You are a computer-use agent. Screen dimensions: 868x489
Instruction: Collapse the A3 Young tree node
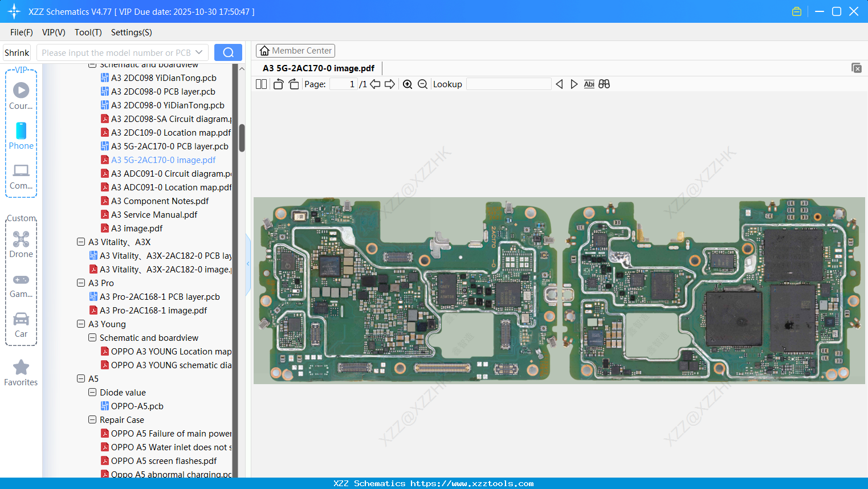(x=81, y=324)
